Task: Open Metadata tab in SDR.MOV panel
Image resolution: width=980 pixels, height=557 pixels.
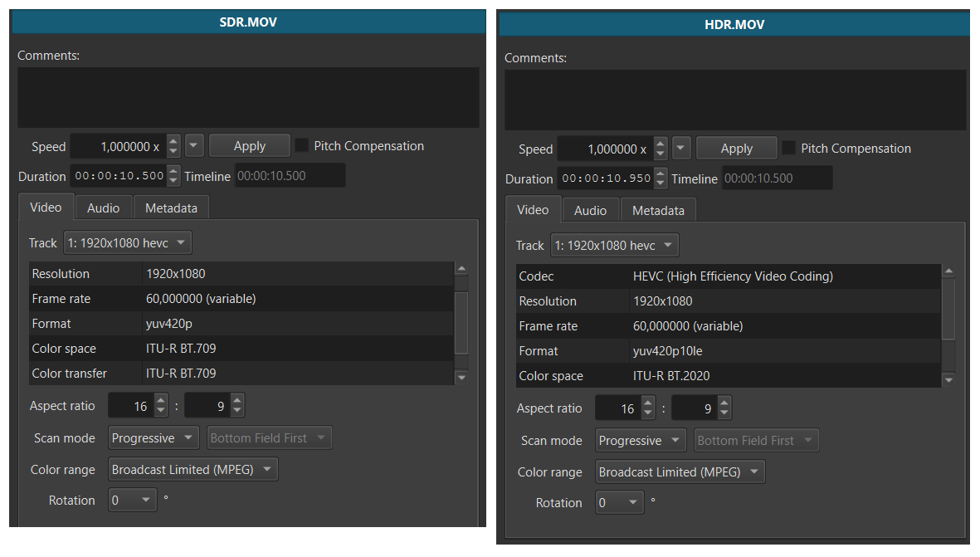Action: 171,208
